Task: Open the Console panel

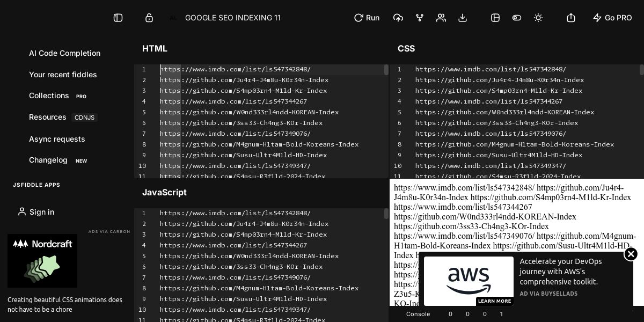Action: tap(418, 314)
